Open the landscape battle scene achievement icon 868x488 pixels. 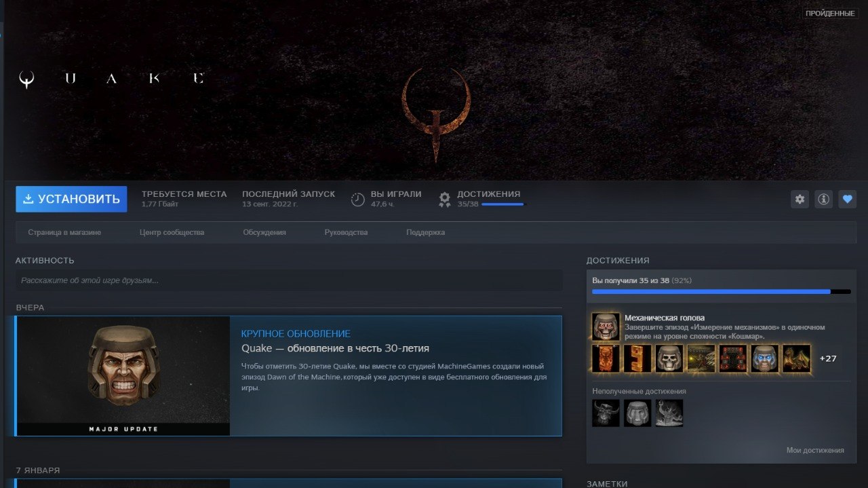[x=701, y=358]
